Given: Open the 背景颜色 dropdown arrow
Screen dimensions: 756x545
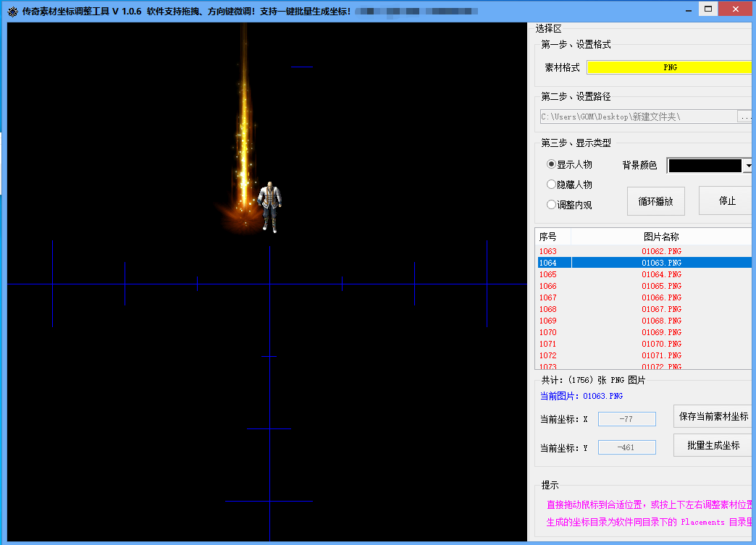Looking at the screenshot, I should pyautogui.click(x=747, y=166).
